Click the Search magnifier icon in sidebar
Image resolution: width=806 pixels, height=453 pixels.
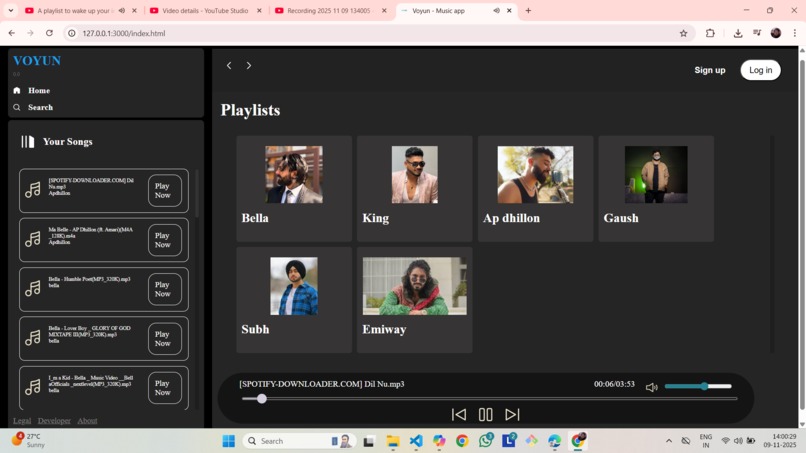(x=16, y=107)
